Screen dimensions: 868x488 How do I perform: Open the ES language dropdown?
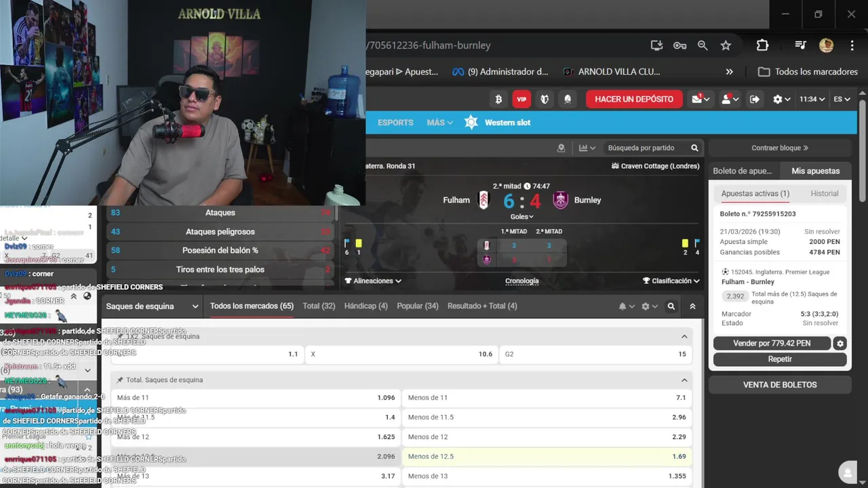(x=842, y=99)
